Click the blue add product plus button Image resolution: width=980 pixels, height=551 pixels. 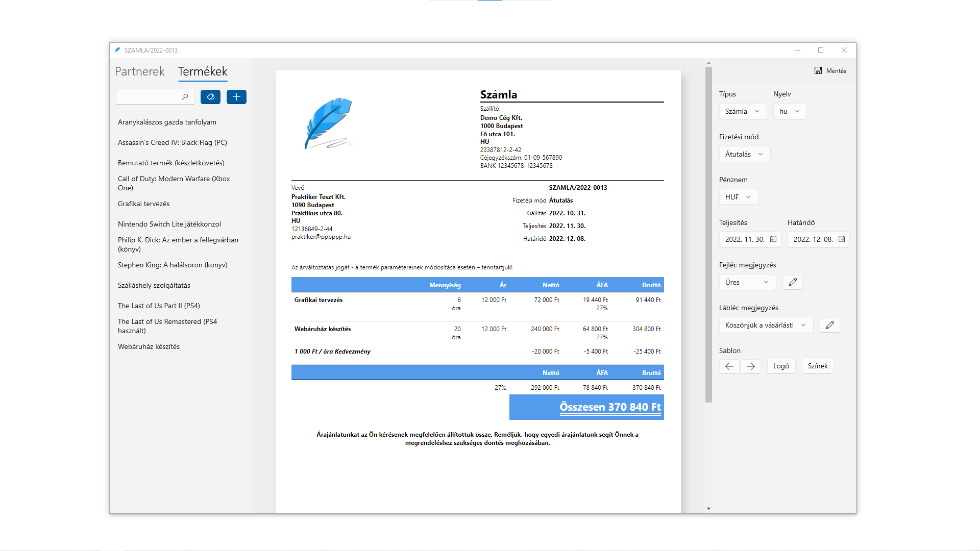[236, 97]
